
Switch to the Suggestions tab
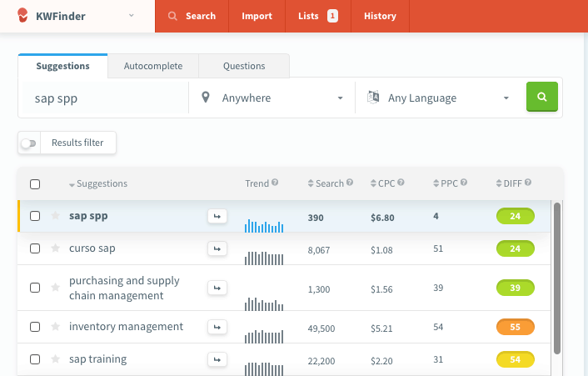63,66
